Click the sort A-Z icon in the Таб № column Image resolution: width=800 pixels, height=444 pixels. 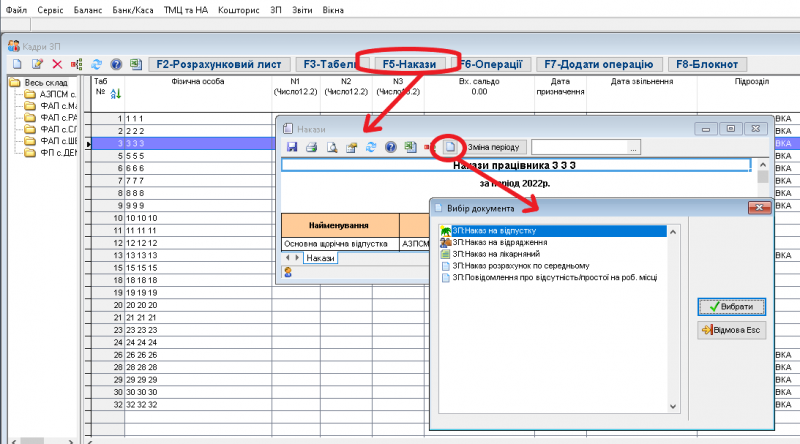(113, 94)
